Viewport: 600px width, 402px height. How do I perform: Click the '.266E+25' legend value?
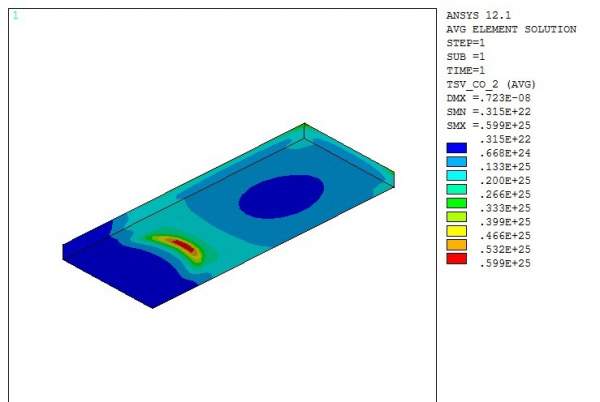(505, 195)
